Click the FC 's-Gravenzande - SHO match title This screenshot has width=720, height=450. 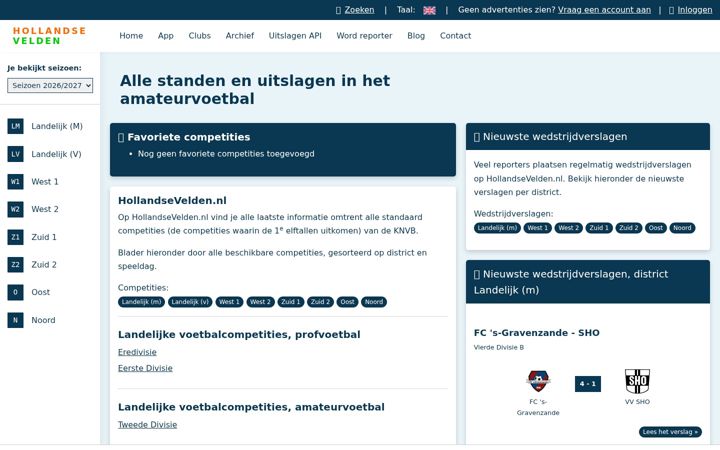[537, 333]
